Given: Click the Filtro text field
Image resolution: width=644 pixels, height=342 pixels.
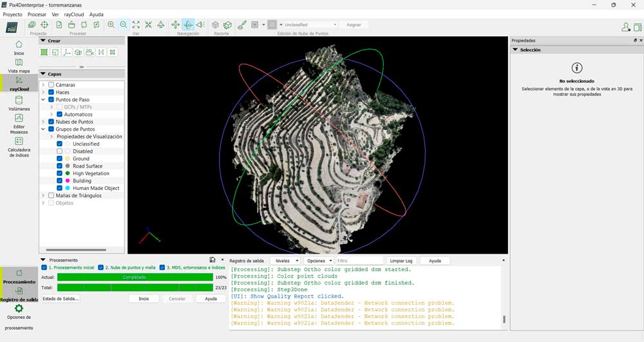Looking at the screenshot, I should coord(359,261).
